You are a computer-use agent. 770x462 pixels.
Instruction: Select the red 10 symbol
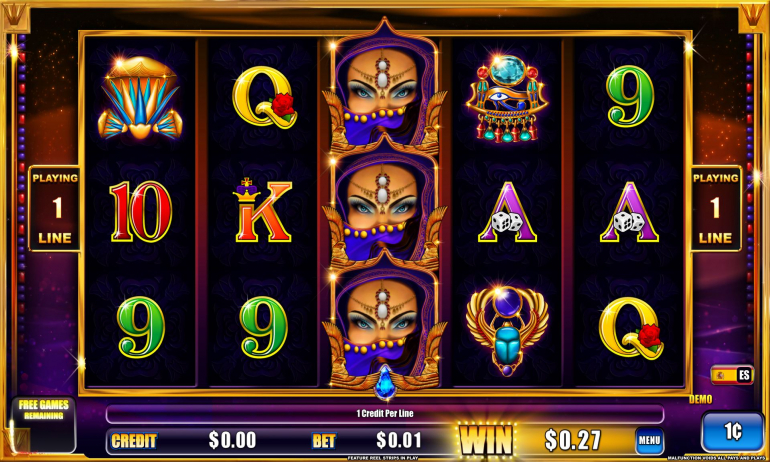pyautogui.click(x=141, y=212)
